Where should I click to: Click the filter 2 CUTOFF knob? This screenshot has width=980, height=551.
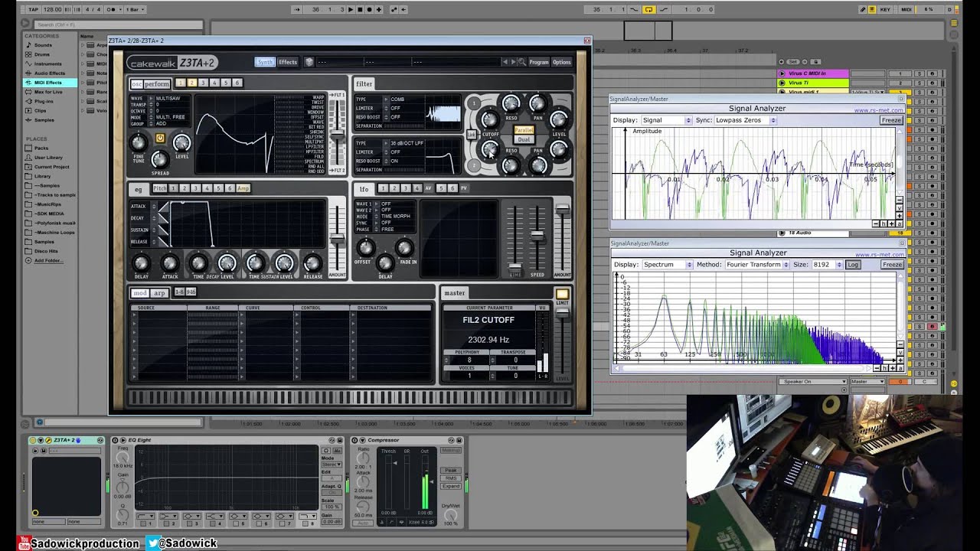tap(490, 150)
